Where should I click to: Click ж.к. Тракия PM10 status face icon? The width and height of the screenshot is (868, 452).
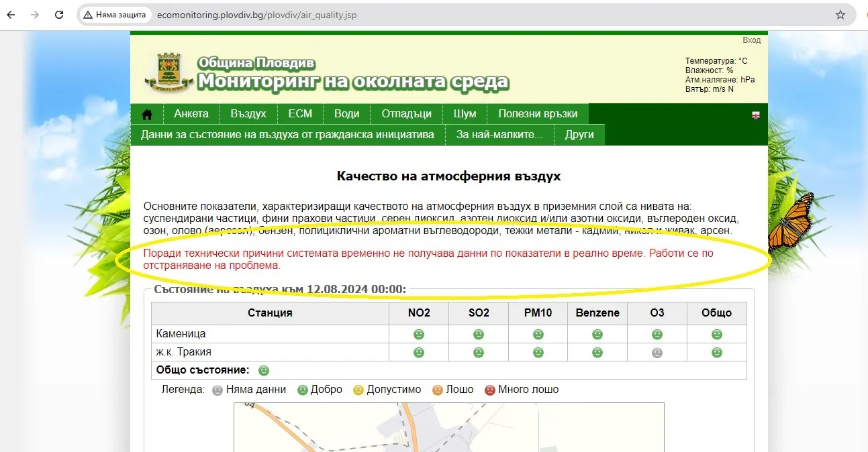[x=538, y=352]
